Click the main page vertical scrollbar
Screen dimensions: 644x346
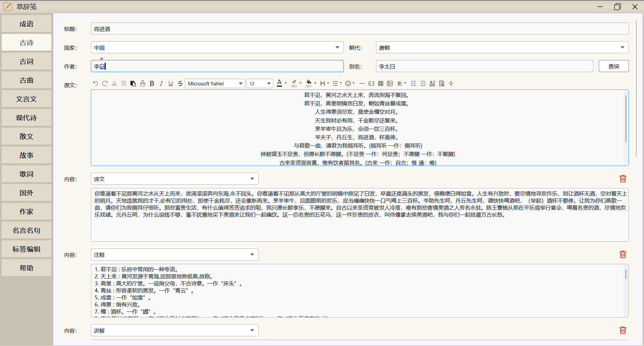click(x=636, y=89)
